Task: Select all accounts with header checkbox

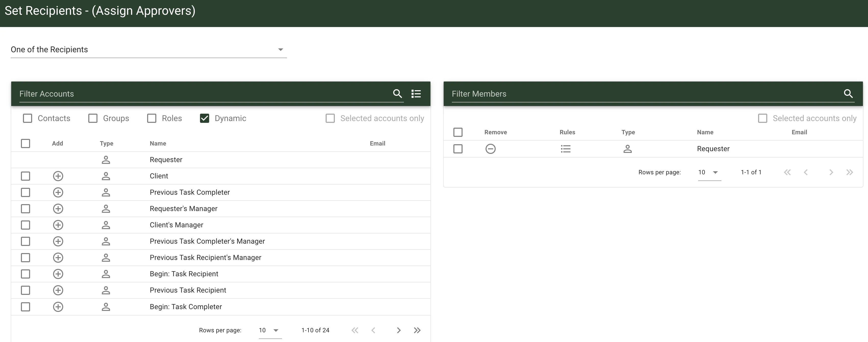Action: (25, 143)
